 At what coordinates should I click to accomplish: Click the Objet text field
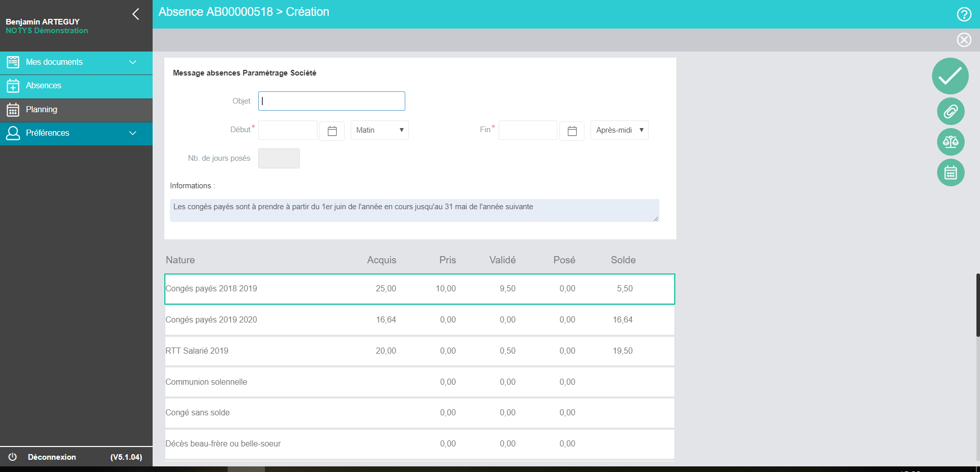(332, 101)
